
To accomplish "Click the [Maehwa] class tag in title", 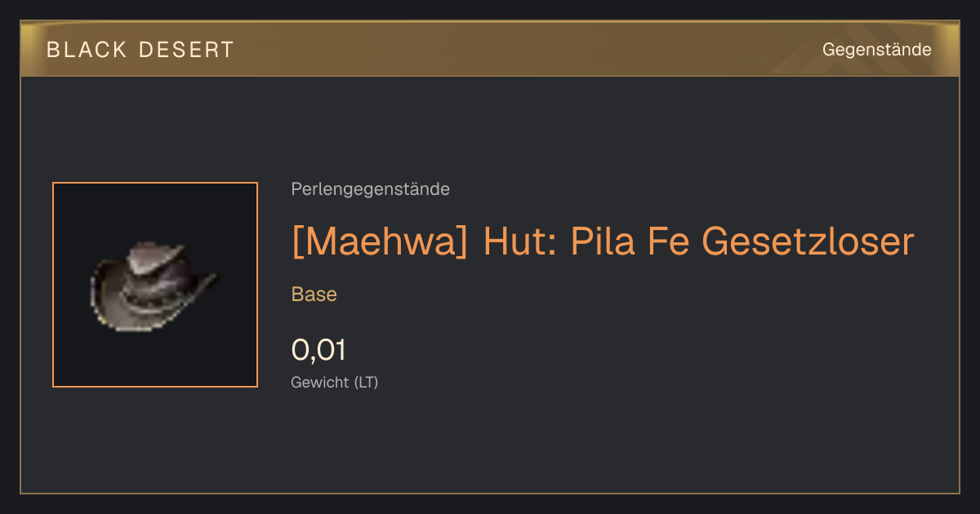I will tap(380, 241).
